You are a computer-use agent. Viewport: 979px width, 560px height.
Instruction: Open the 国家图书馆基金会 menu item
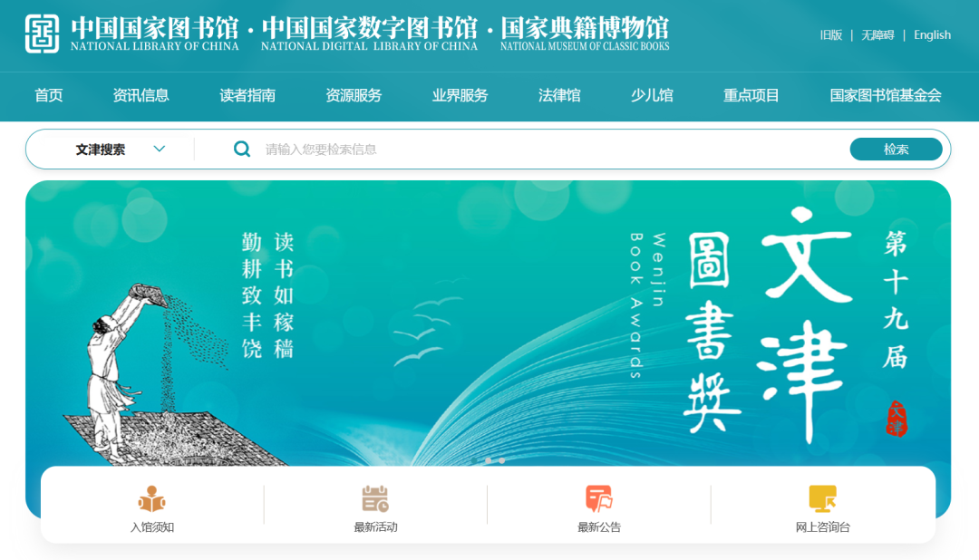(x=886, y=95)
